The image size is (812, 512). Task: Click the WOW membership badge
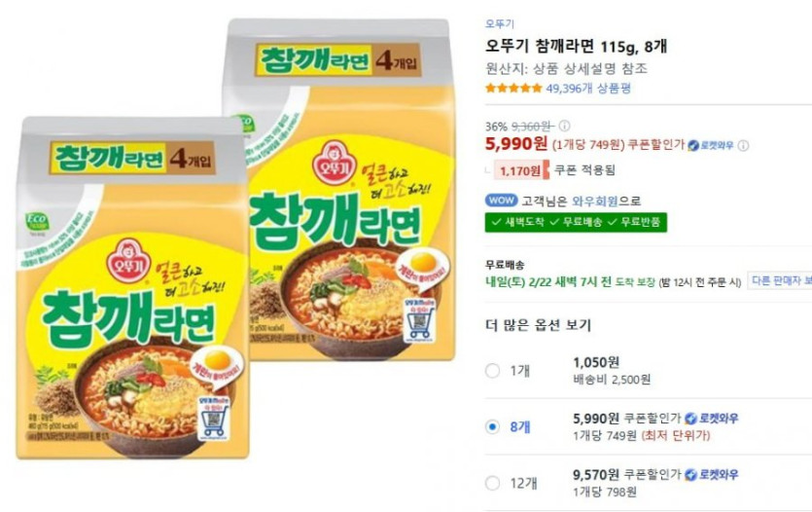[501, 201]
